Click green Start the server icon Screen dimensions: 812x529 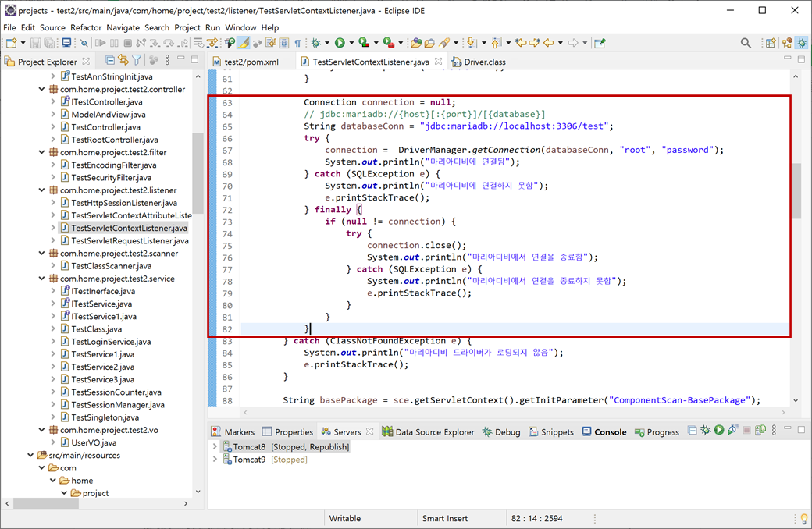click(719, 430)
